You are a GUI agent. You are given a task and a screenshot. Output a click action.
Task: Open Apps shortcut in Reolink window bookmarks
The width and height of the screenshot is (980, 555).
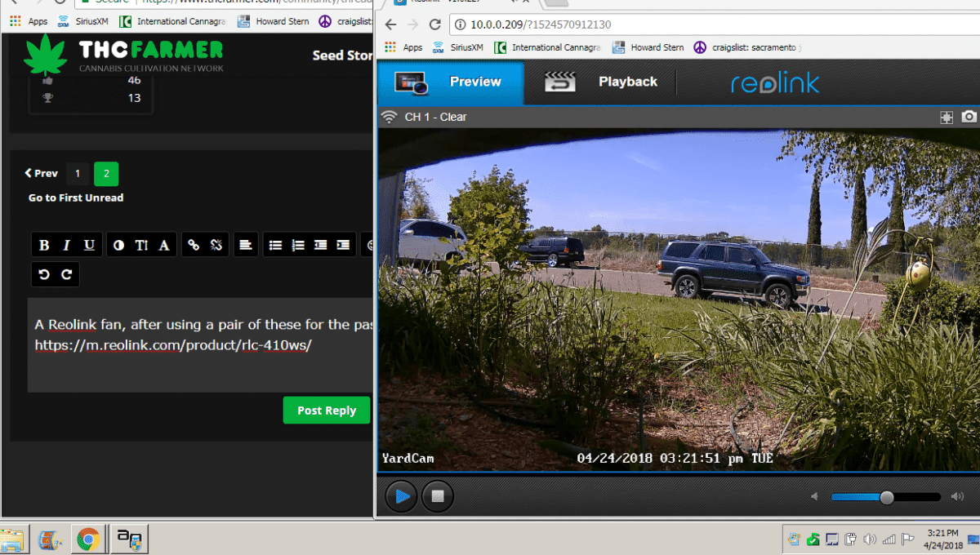404,47
